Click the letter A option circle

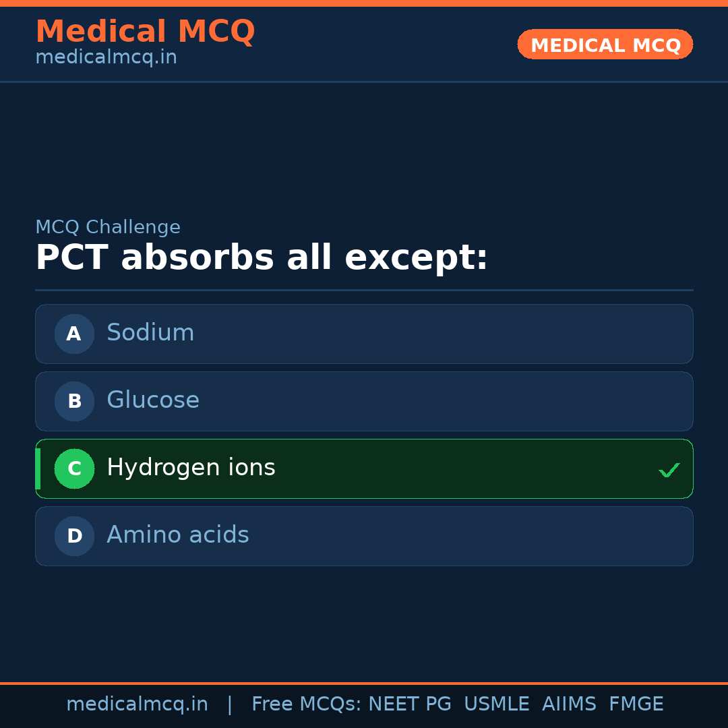pos(74,334)
